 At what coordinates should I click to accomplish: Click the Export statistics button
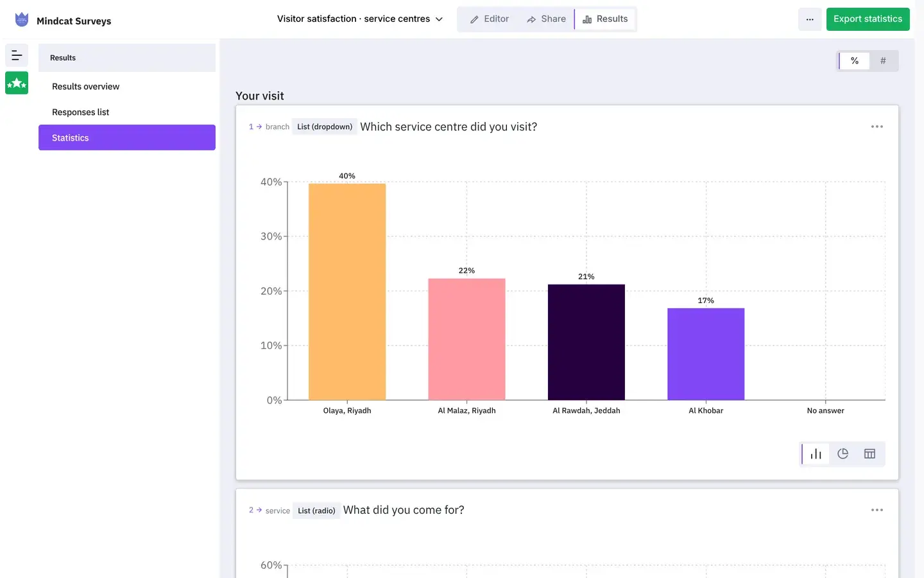coord(868,19)
